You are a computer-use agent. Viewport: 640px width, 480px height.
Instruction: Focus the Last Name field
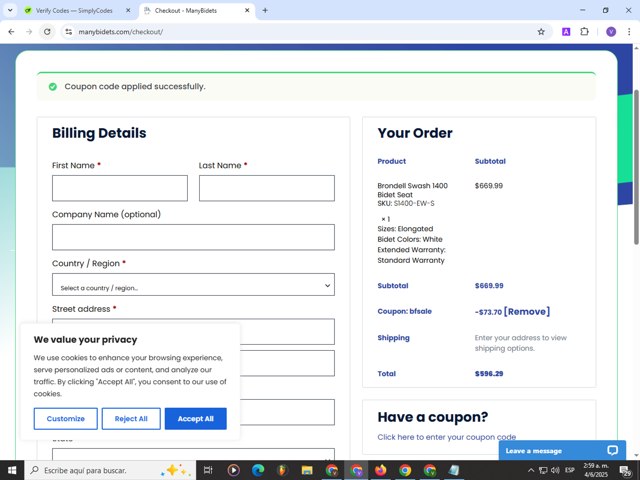point(267,188)
